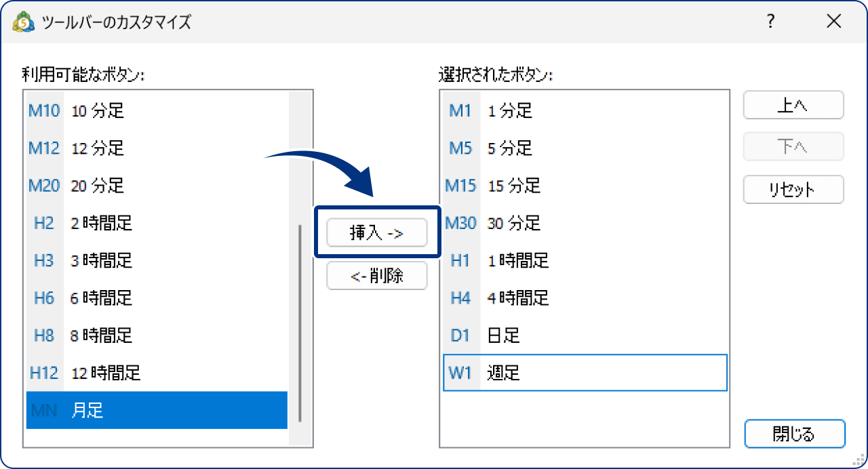Click the リセット (Reset) button
Viewport: 868px width, 469px height.
click(x=793, y=190)
